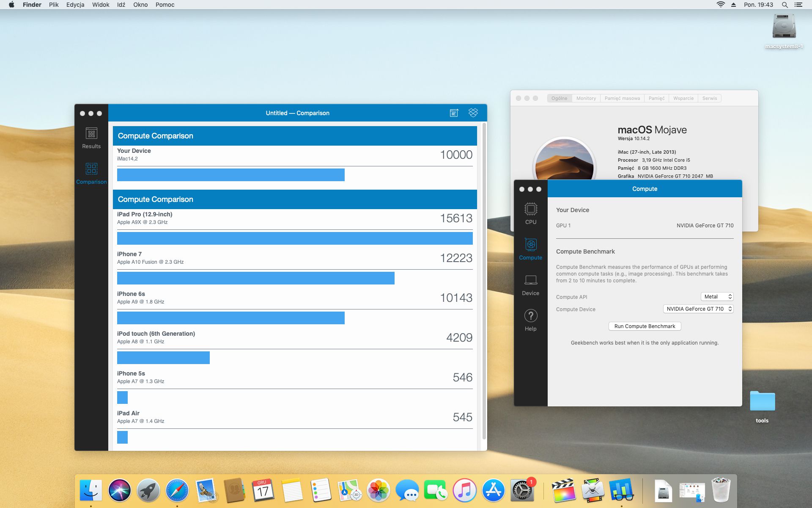Click the Dropbox icon in Comparison titlebar
The image size is (812, 508).
point(473,113)
